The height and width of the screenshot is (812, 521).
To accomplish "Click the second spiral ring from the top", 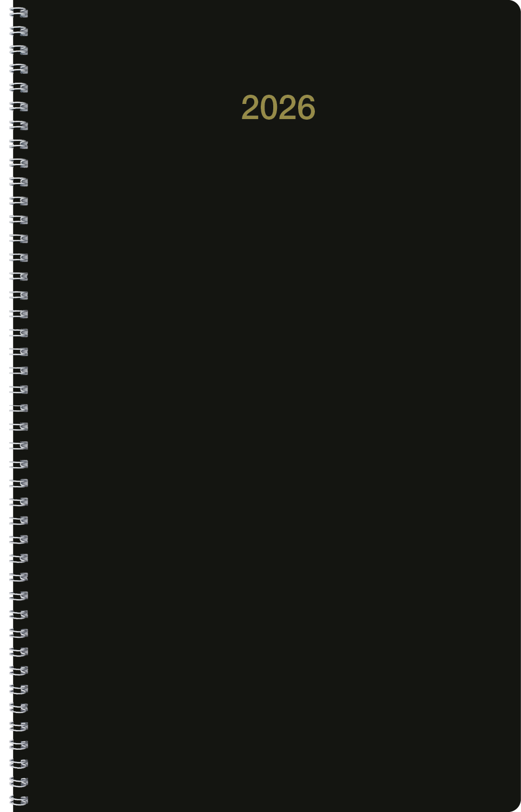I will pyautogui.click(x=19, y=31).
